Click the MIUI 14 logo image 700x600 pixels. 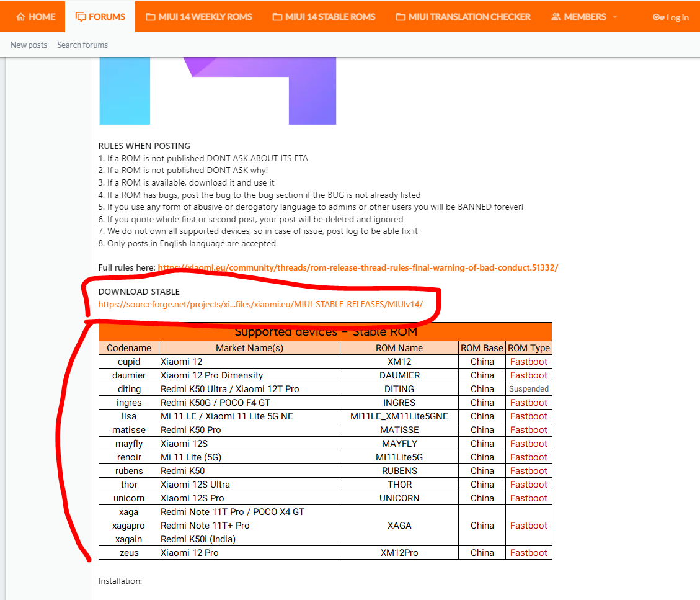point(218,91)
